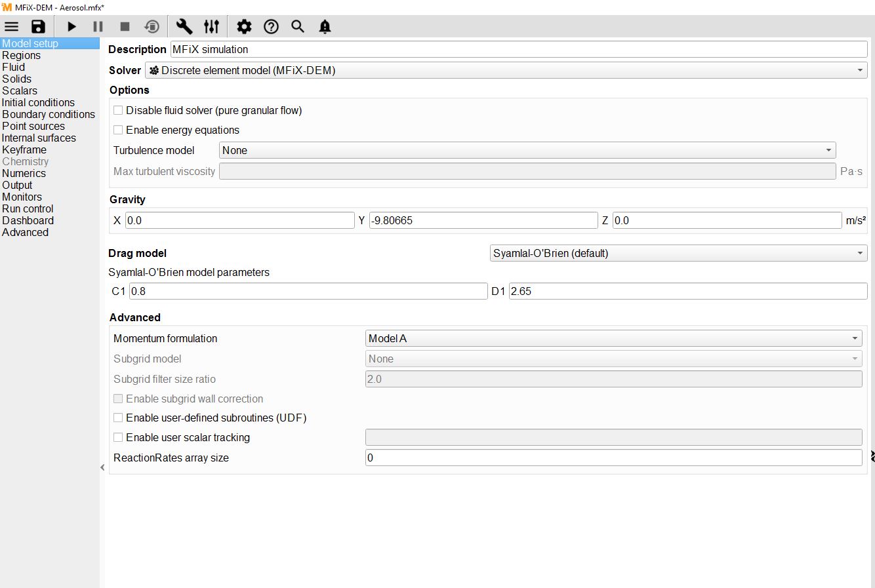Open the Drag model dropdown
Image resolution: width=875 pixels, height=588 pixels.
pyautogui.click(x=679, y=253)
